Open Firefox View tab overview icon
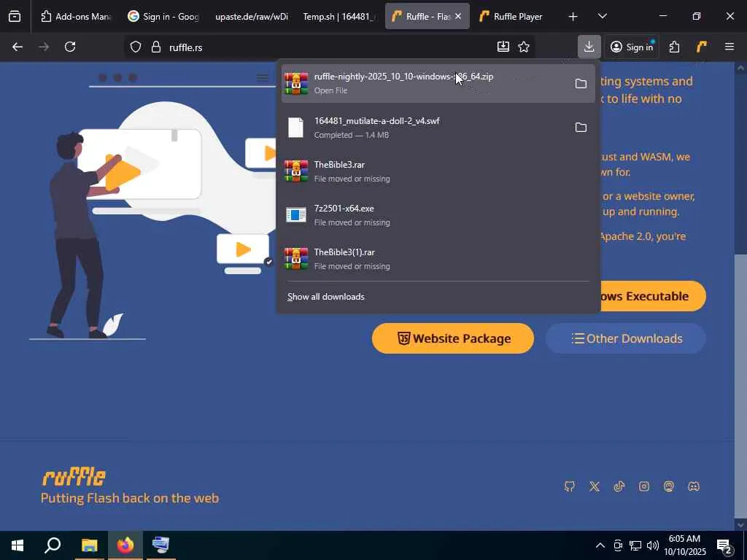Screen dimensions: 747x560 click(x=15, y=16)
